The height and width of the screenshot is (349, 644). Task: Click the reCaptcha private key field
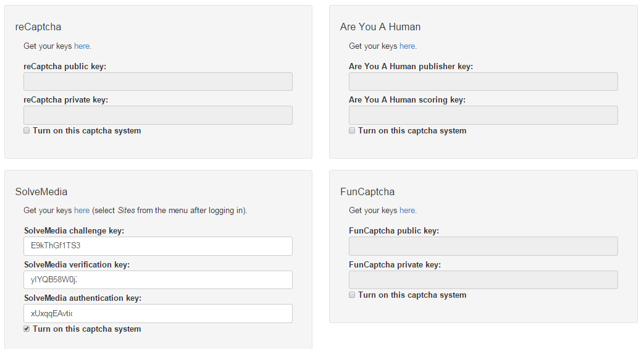pyautogui.click(x=158, y=115)
